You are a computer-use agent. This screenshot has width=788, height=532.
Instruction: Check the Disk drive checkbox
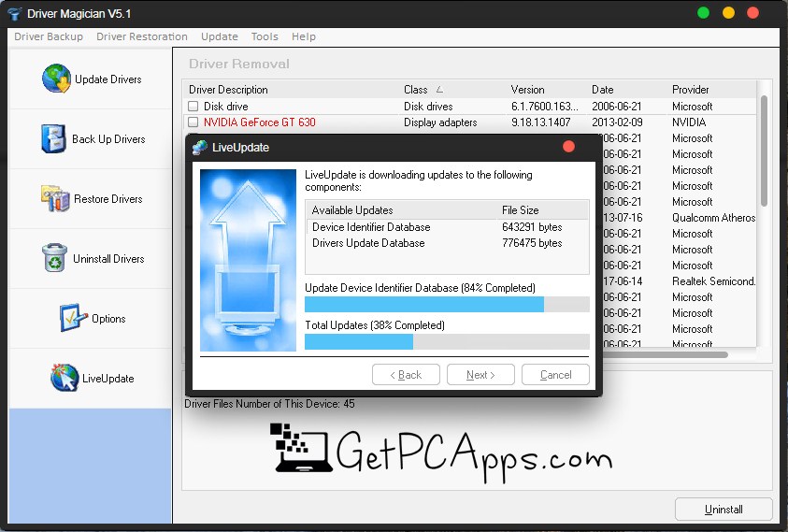[193, 106]
